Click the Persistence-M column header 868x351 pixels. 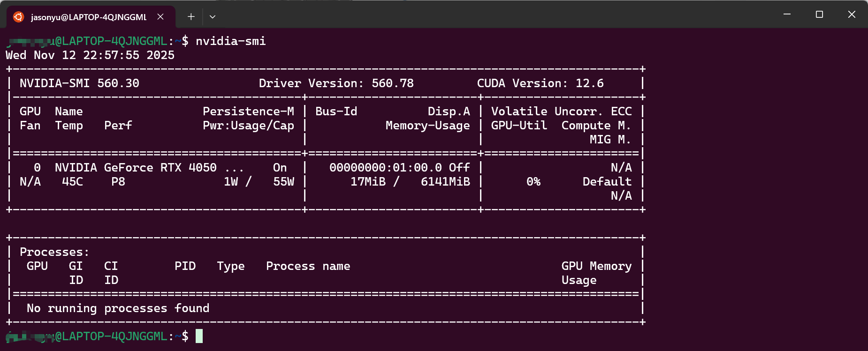[249, 112]
